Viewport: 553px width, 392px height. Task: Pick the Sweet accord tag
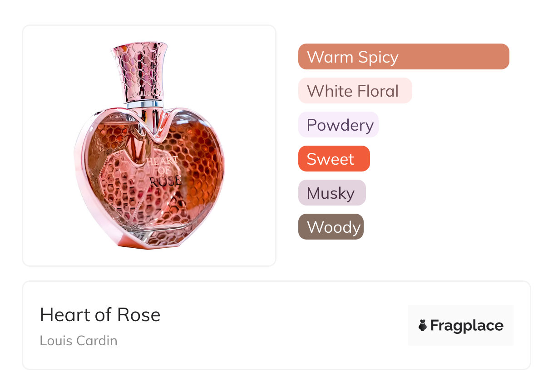[x=334, y=159]
